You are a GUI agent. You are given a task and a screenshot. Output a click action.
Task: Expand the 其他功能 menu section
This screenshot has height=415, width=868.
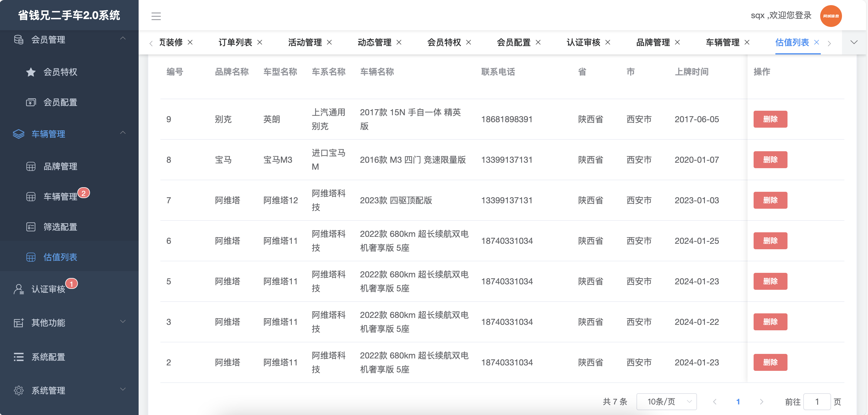pos(123,322)
